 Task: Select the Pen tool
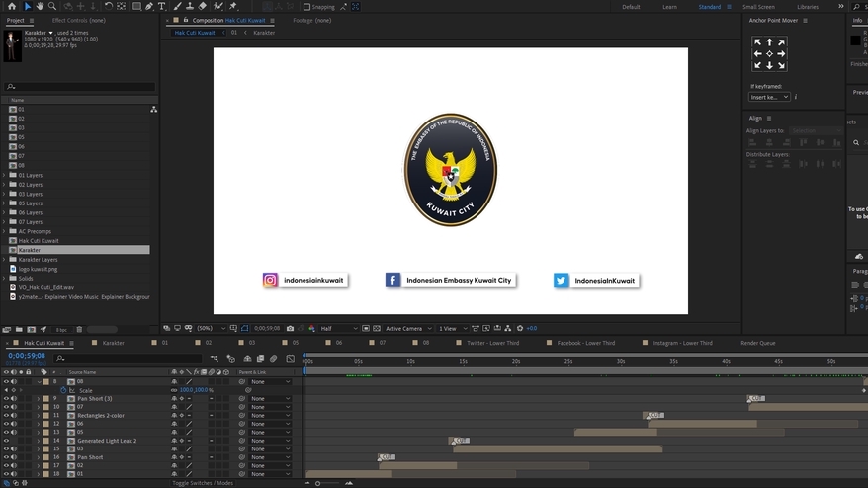(x=149, y=7)
